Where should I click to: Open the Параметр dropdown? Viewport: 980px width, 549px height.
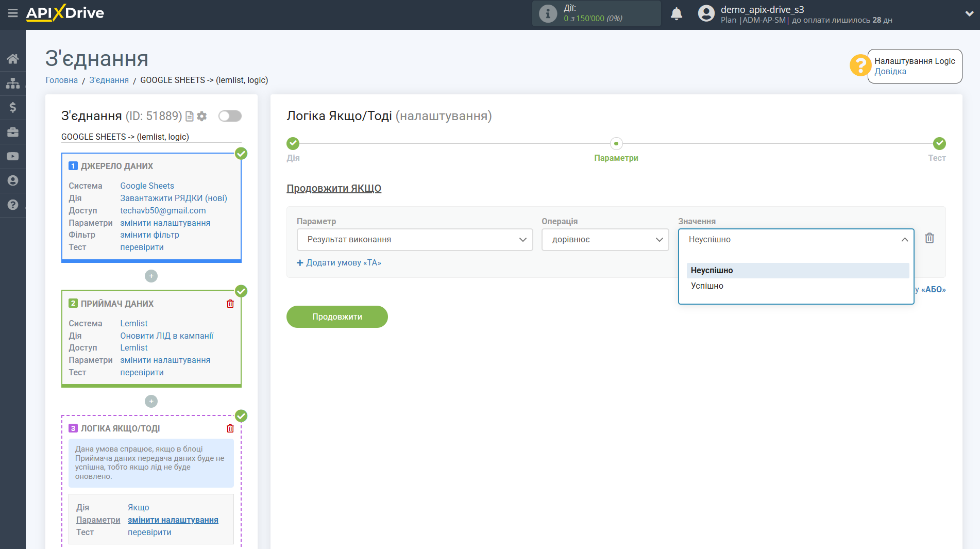pos(415,240)
